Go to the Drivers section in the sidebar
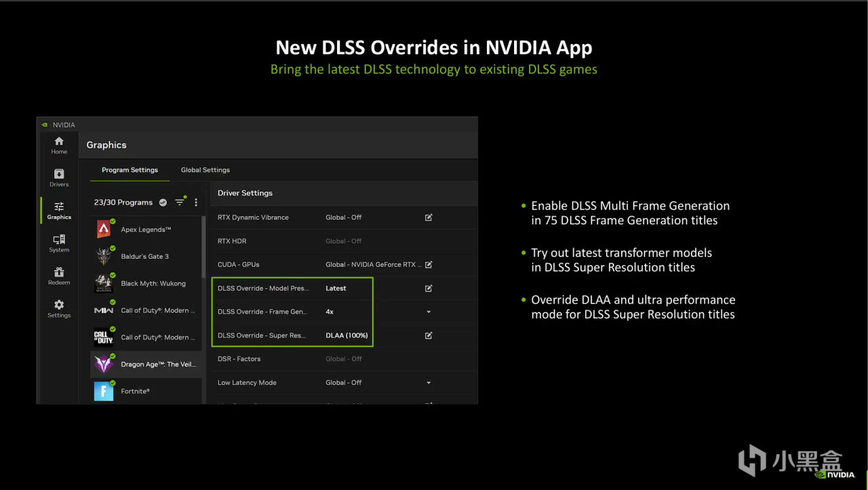Image resolution: width=868 pixels, height=490 pixels. coord(59,178)
